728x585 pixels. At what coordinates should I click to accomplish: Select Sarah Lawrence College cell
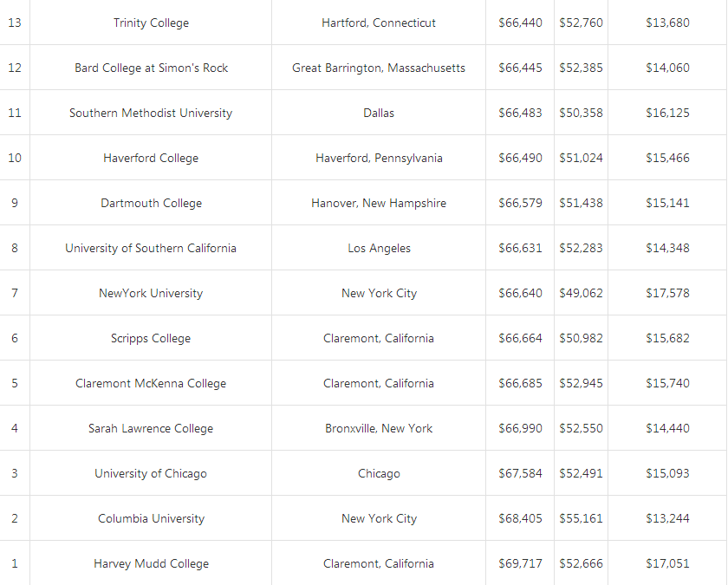[151, 428]
